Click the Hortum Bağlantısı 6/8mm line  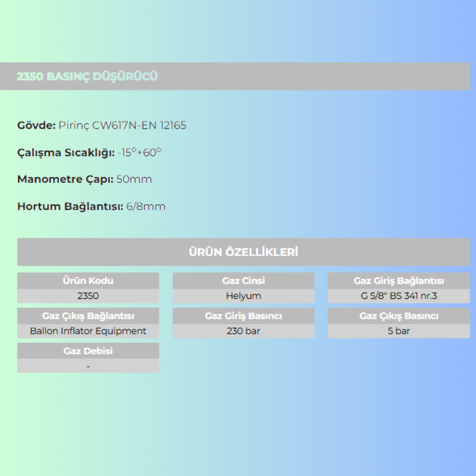(x=91, y=206)
